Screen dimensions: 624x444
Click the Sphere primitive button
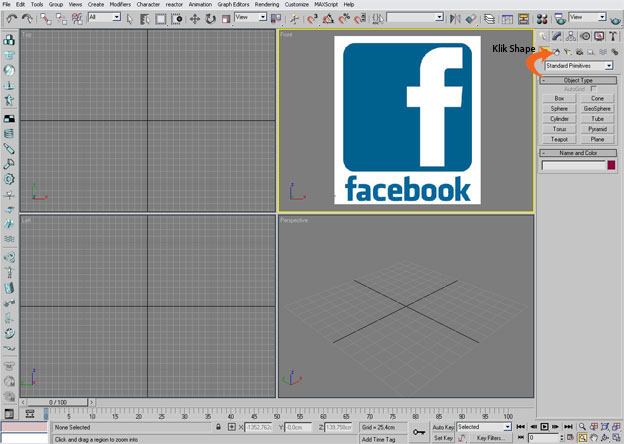[559, 109]
